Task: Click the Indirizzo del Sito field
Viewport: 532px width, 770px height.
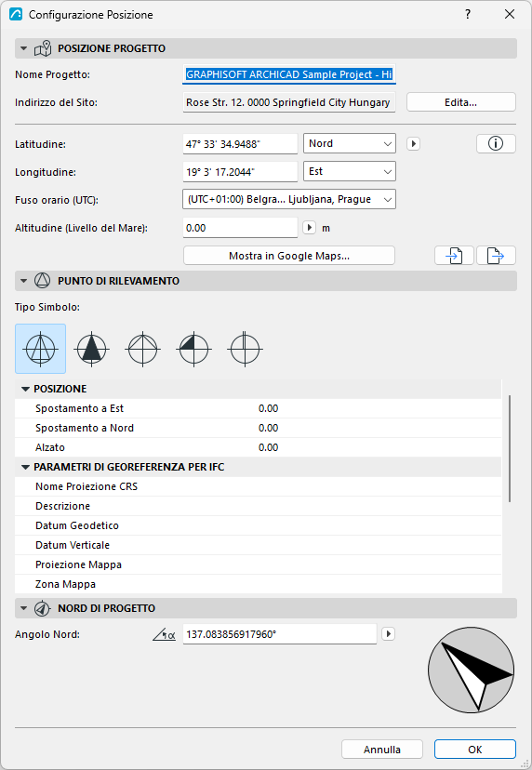Action: coord(289,102)
